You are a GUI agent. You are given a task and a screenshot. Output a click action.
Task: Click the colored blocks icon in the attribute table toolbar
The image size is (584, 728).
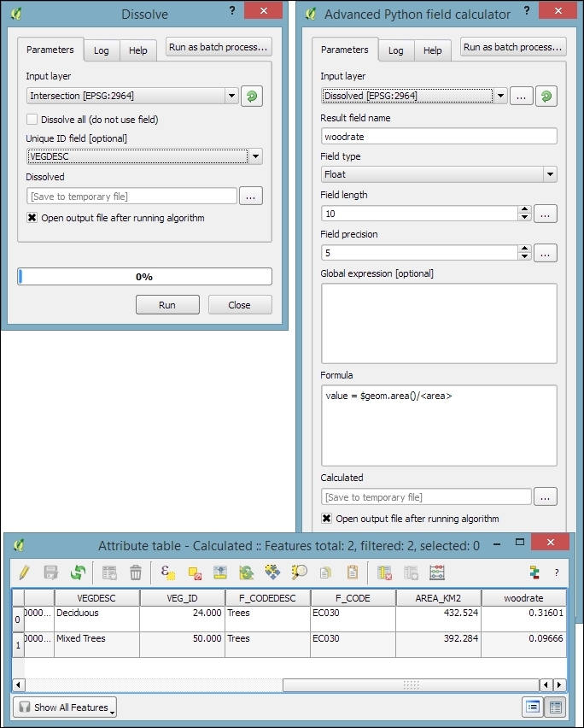coord(534,572)
